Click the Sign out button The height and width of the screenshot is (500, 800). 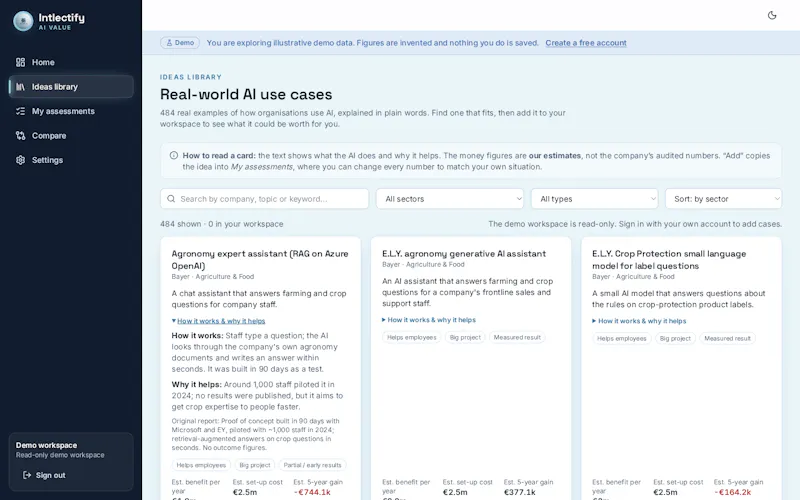pos(44,476)
